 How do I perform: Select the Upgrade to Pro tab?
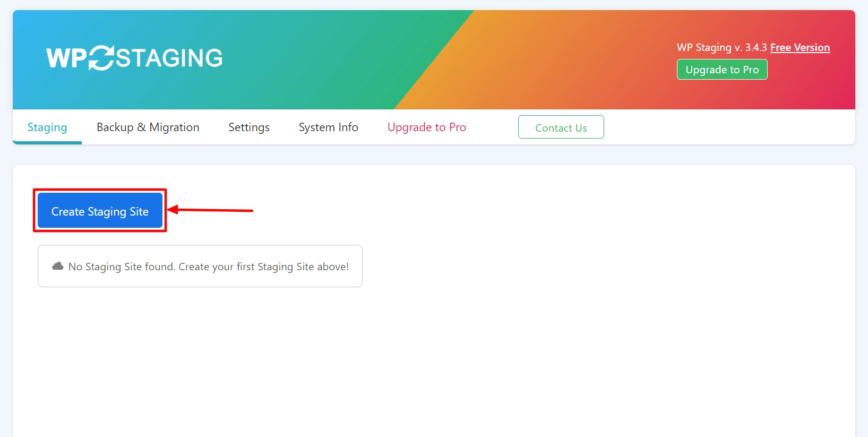427,127
